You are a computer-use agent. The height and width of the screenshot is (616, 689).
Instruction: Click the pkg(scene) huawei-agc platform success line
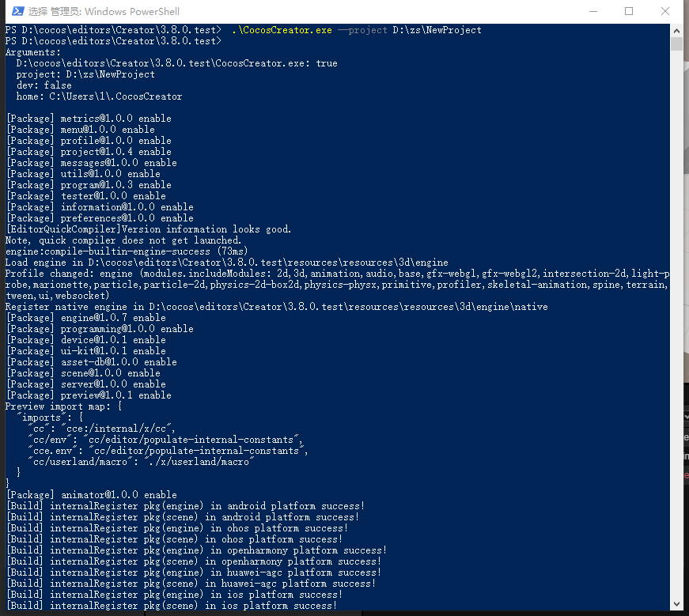(191, 584)
